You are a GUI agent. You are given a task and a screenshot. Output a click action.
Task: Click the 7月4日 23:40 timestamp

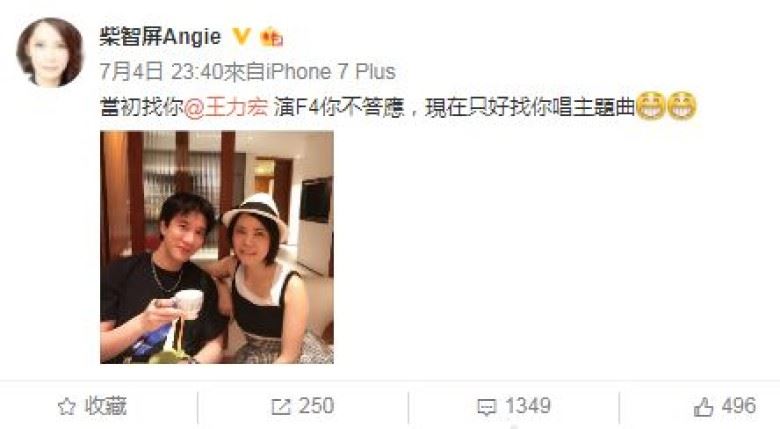click(161, 72)
